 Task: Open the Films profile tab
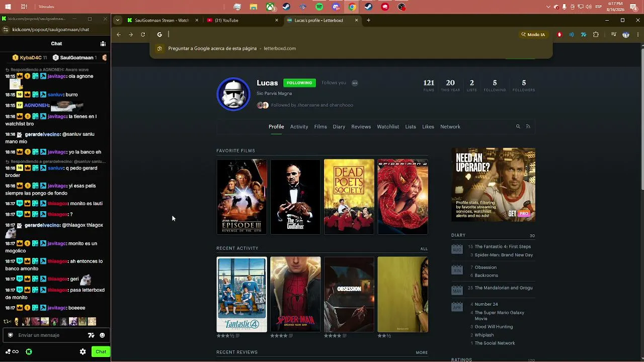320,127
